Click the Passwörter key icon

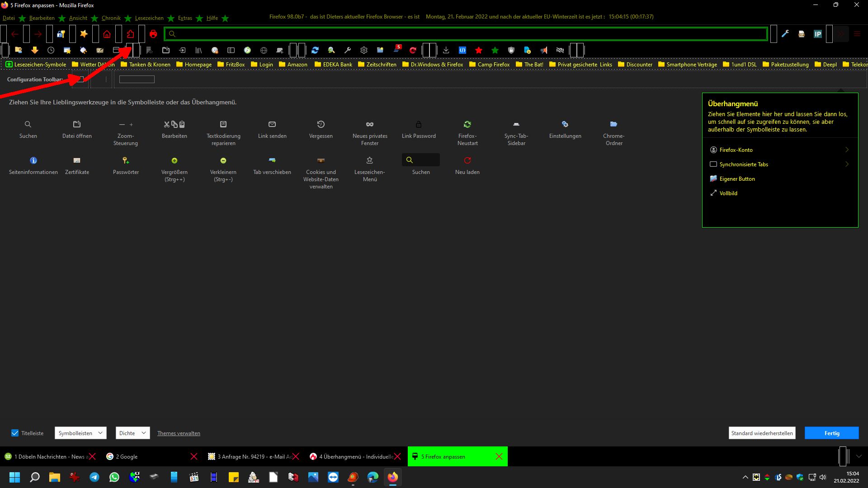pos(126,160)
